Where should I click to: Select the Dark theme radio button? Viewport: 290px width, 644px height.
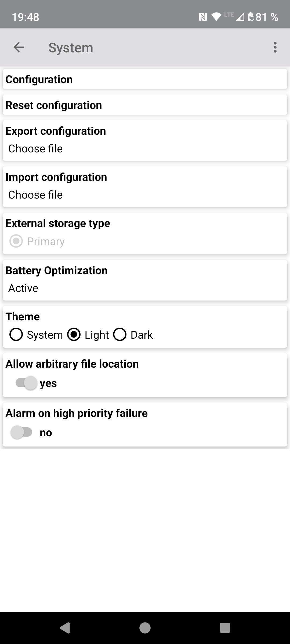click(120, 335)
